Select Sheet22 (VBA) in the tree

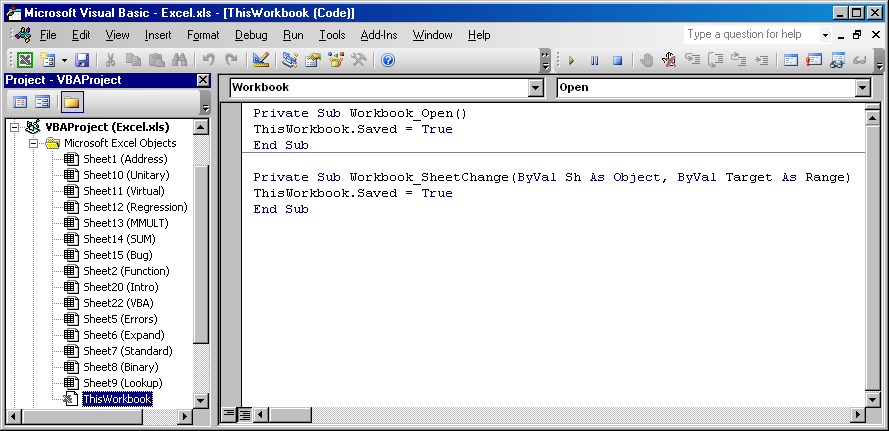tap(118, 303)
